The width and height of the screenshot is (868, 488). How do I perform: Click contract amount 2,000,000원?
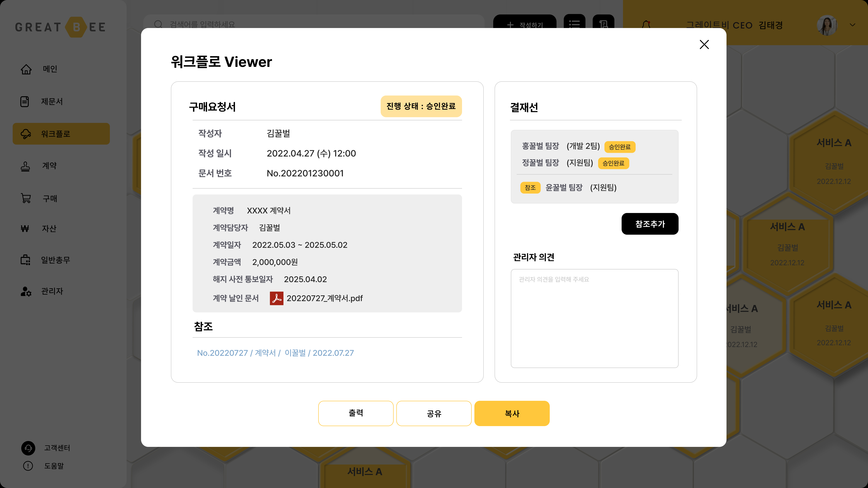pyautogui.click(x=275, y=262)
